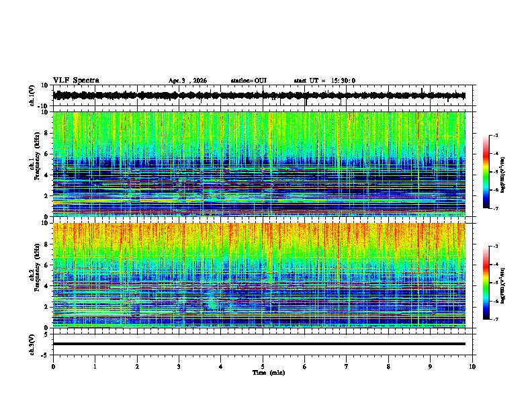Click the ch.2 spectrogram 6 kHz tick label
Image resolution: width=532 pixels, height=411 pixels.
tap(46, 265)
